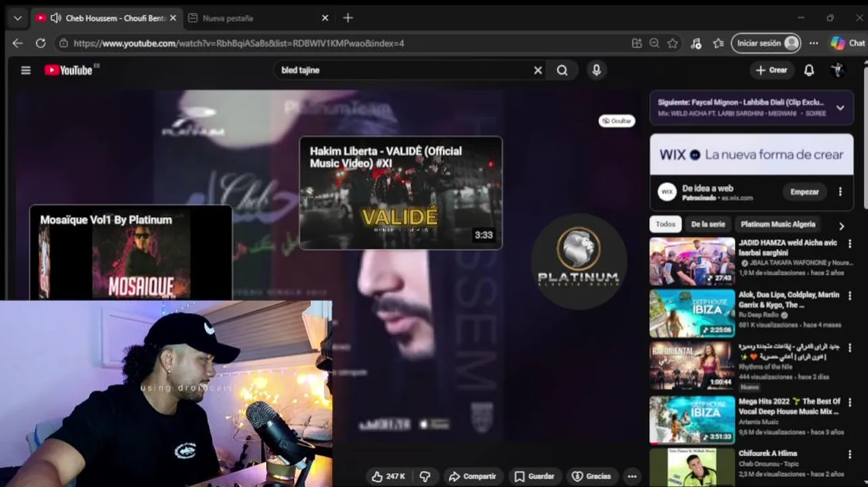Open more actions under the video

pos(631,476)
